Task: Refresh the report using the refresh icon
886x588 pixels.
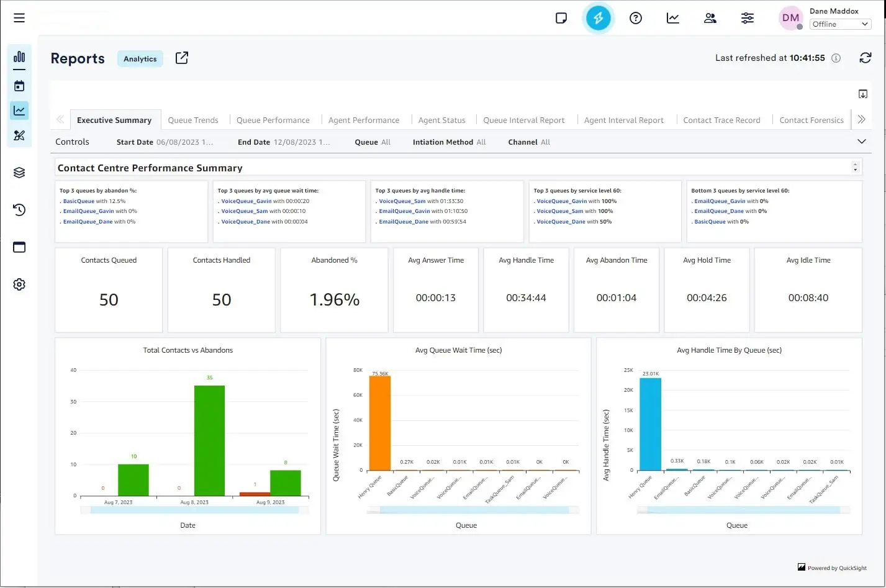Action: 865,58
